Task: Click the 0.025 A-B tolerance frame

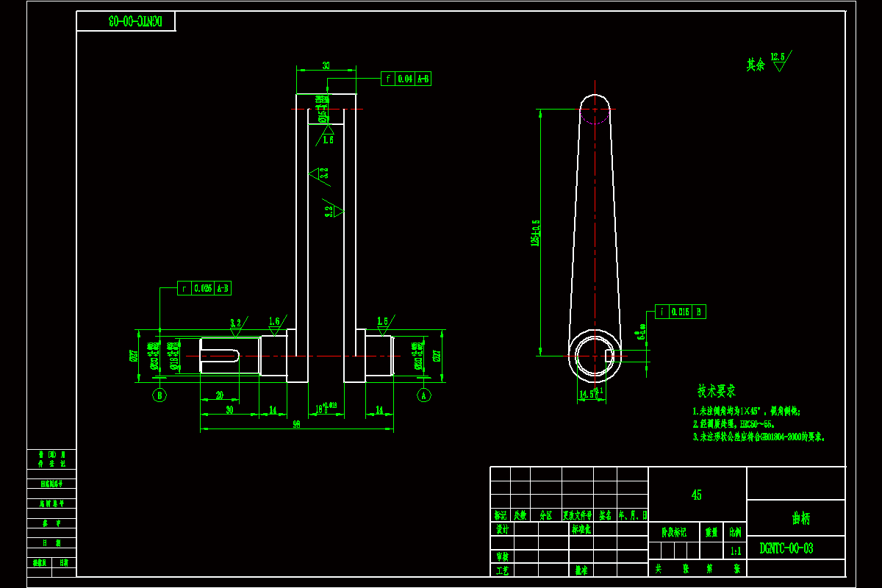Action: point(204,288)
